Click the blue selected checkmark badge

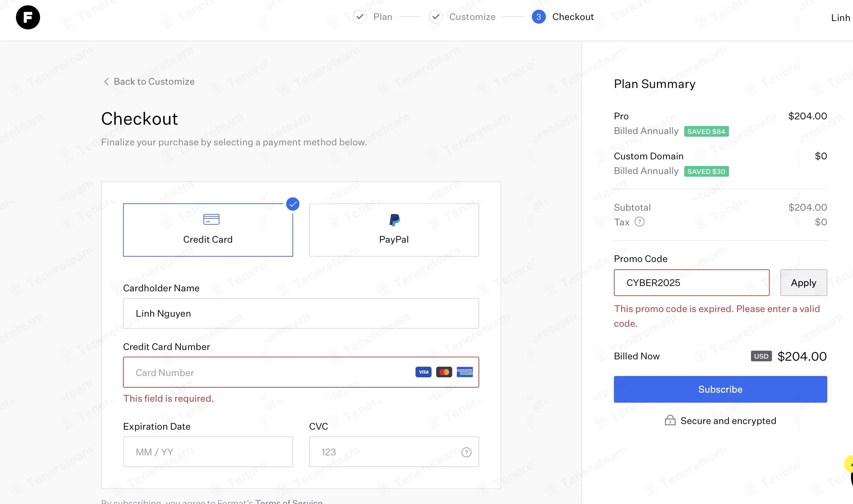click(292, 204)
